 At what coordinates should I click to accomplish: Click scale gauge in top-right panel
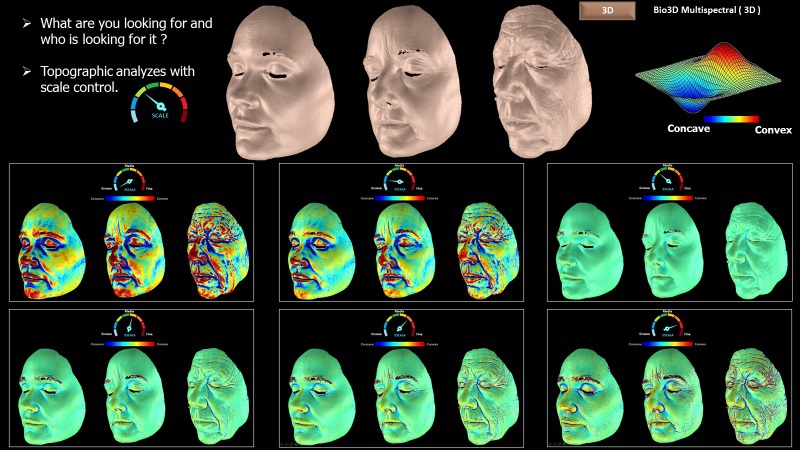click(668, 180)
